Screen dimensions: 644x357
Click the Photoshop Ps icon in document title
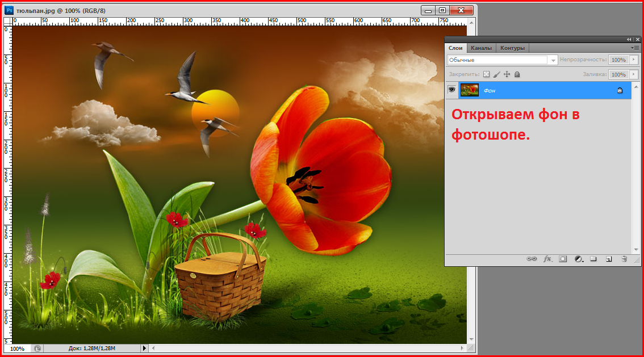point(9,10)
